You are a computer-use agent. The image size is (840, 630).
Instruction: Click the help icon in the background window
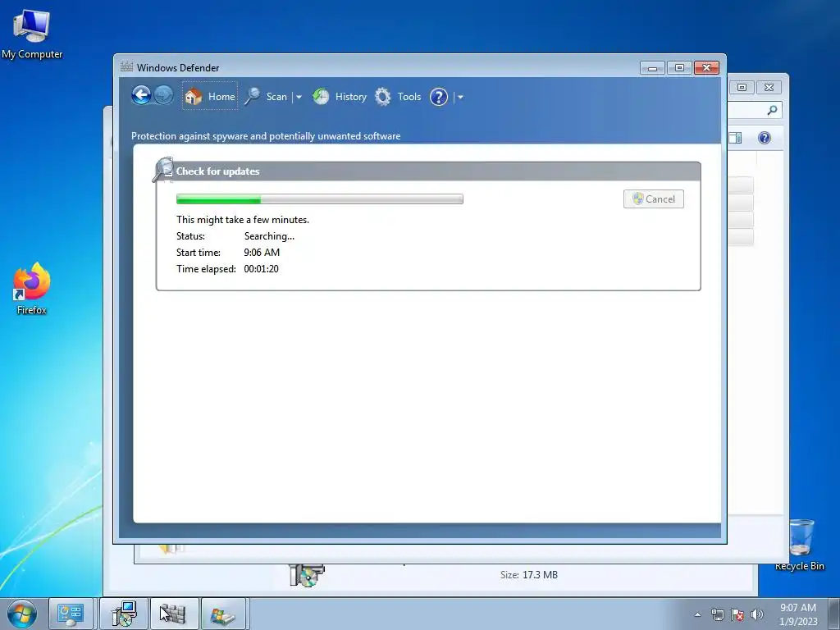[x=765, y=138]
